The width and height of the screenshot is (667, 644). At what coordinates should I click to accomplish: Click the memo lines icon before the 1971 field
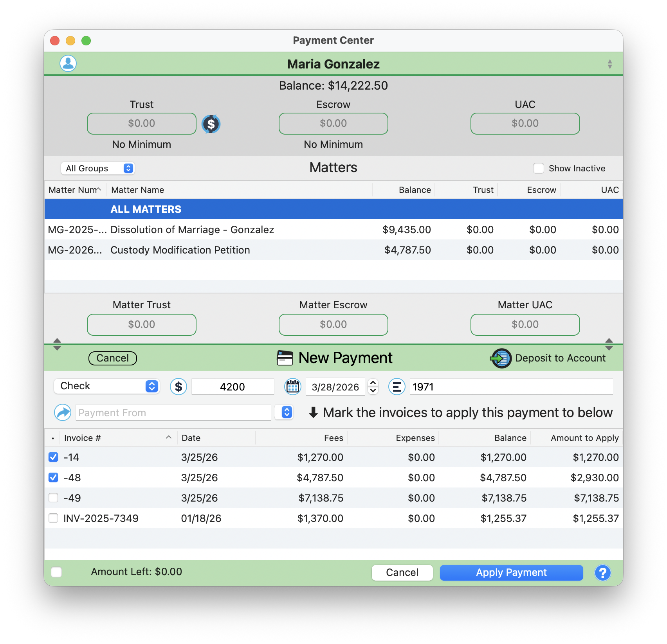click(x=397, y=387)
